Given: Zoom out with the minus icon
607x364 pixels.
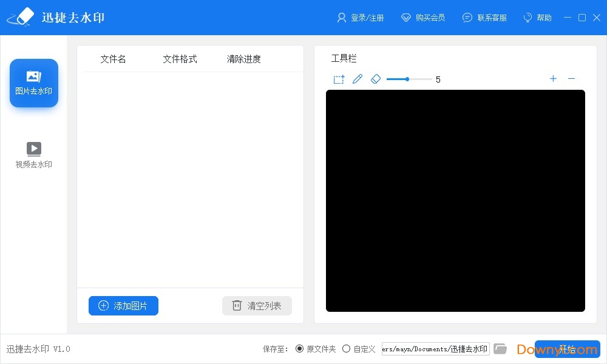Looking at the screenshot, I should pyautogui.click(x=571, y=79).
